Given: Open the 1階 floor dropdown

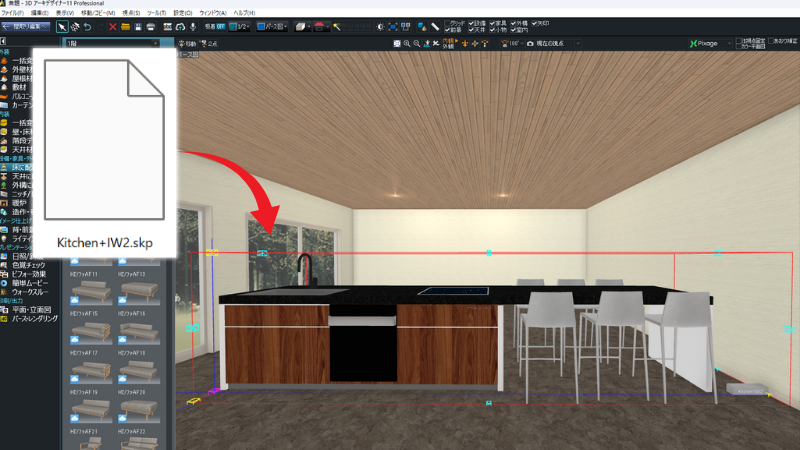Looking at the screenshot, I should 112,43.
